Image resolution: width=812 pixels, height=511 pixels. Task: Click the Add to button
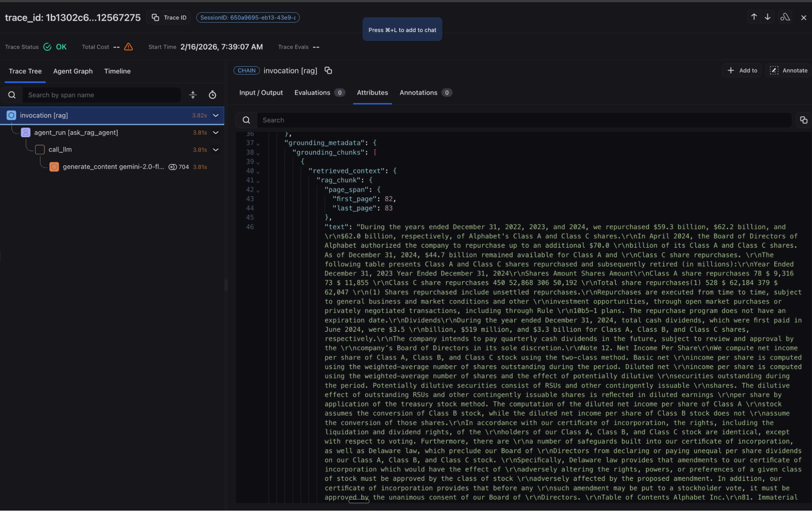coord(742,70)
